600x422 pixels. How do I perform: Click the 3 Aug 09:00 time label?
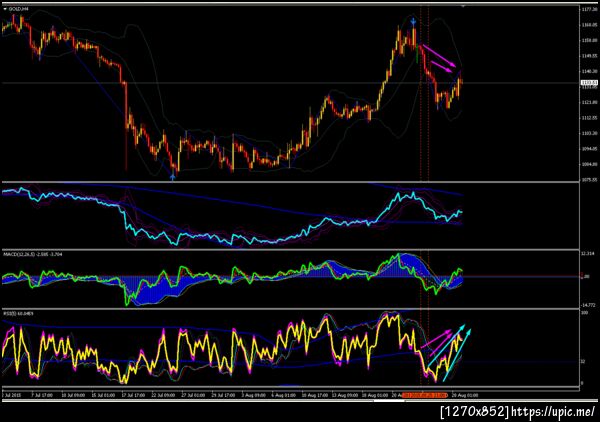[x=253, y=395]
